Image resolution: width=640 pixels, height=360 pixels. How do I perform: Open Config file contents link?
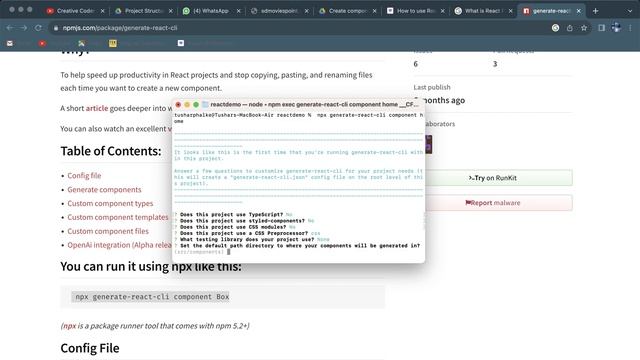[84, 176]
